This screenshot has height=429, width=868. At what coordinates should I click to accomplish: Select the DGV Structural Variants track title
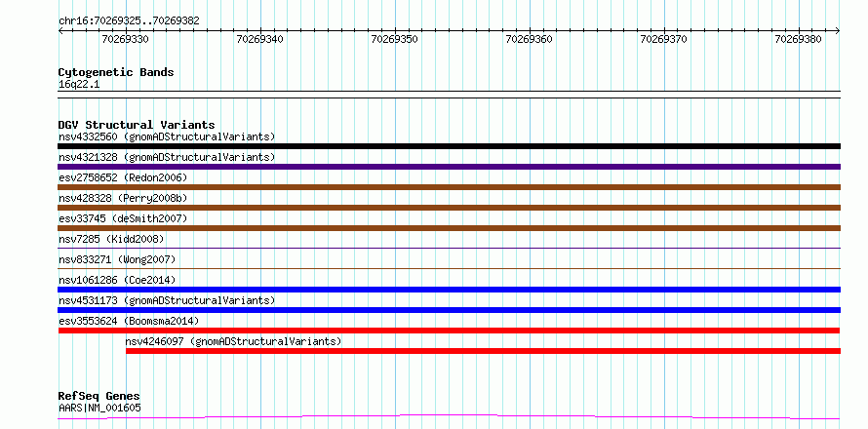pos(137,125)
